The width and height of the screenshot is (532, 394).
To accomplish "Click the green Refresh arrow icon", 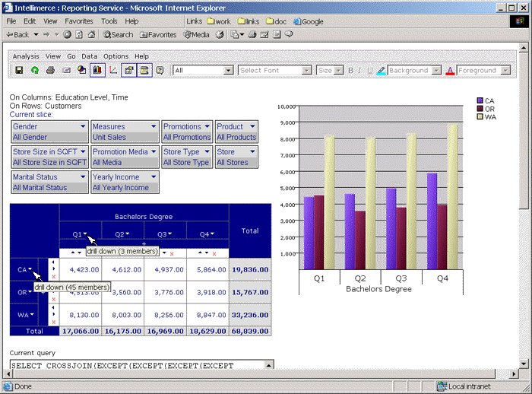I will pos(35,70).
